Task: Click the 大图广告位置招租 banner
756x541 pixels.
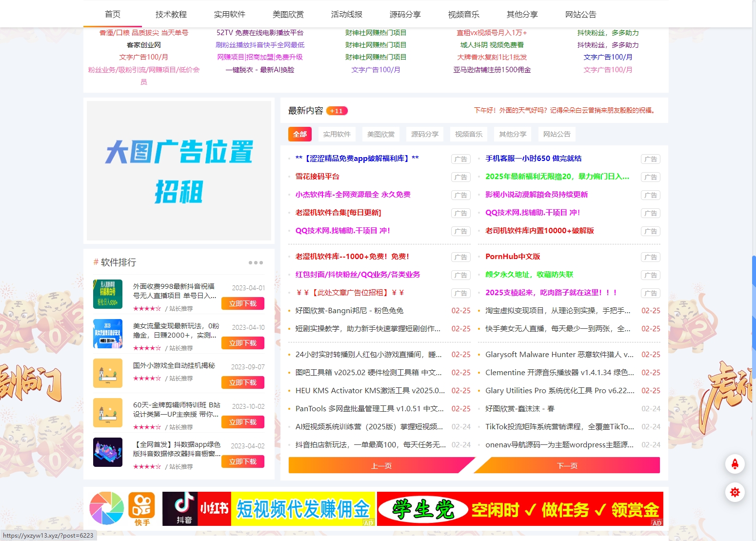Action: tap(179, 171)
